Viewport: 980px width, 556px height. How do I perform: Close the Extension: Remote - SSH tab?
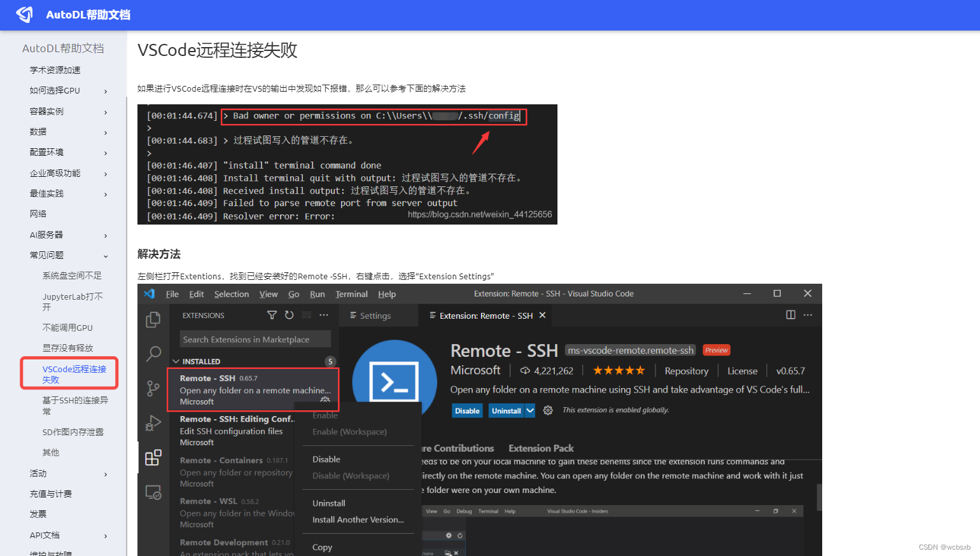[543, 316]
